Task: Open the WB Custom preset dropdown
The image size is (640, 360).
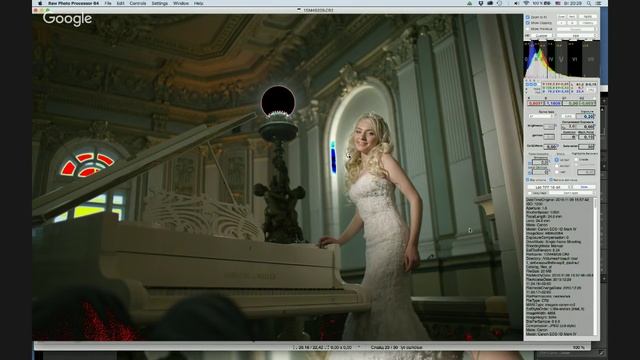Action: [542, 36]
